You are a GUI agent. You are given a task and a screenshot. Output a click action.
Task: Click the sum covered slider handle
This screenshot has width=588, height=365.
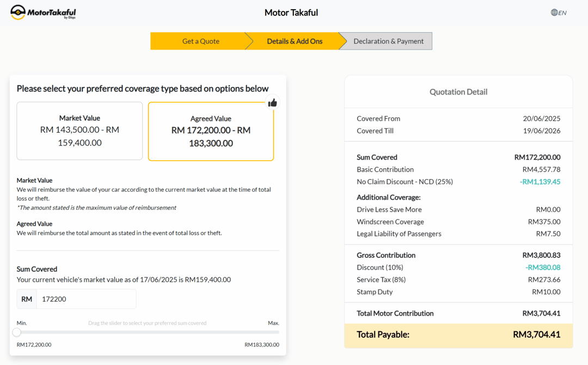(x=16, y=332)
